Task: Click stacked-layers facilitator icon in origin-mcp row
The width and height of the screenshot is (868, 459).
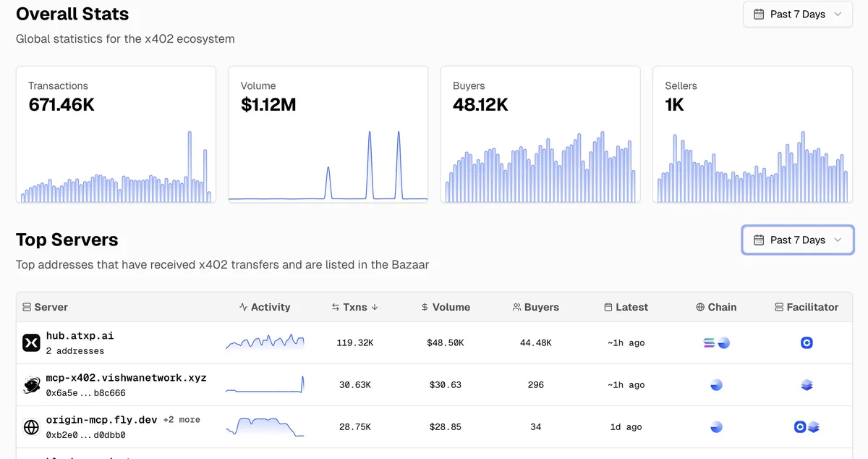Action: click(x=814, y=427)
